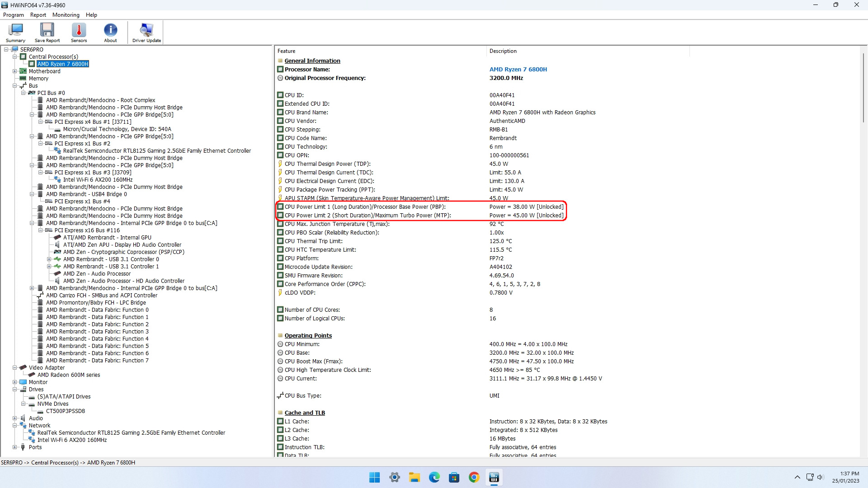Show hidden system tray icons chevron
Image resolution: width=868 pixels, height=488 pixels.
[797, 477]
